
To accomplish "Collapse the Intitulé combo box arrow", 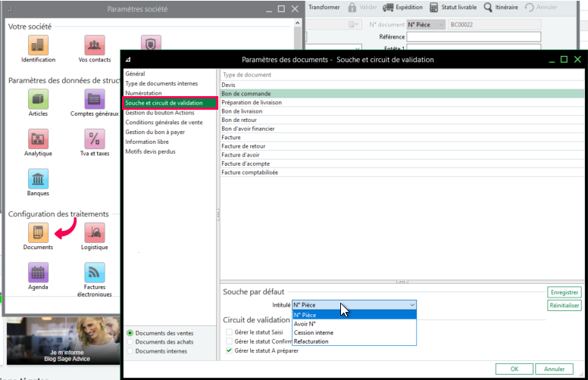I will (x=411, y=304).
